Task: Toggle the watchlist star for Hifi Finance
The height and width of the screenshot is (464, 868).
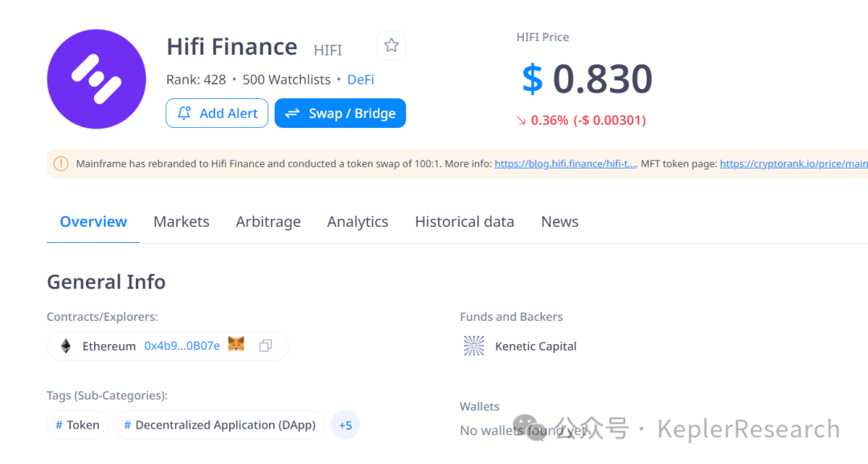Action: tap(391, 46)
